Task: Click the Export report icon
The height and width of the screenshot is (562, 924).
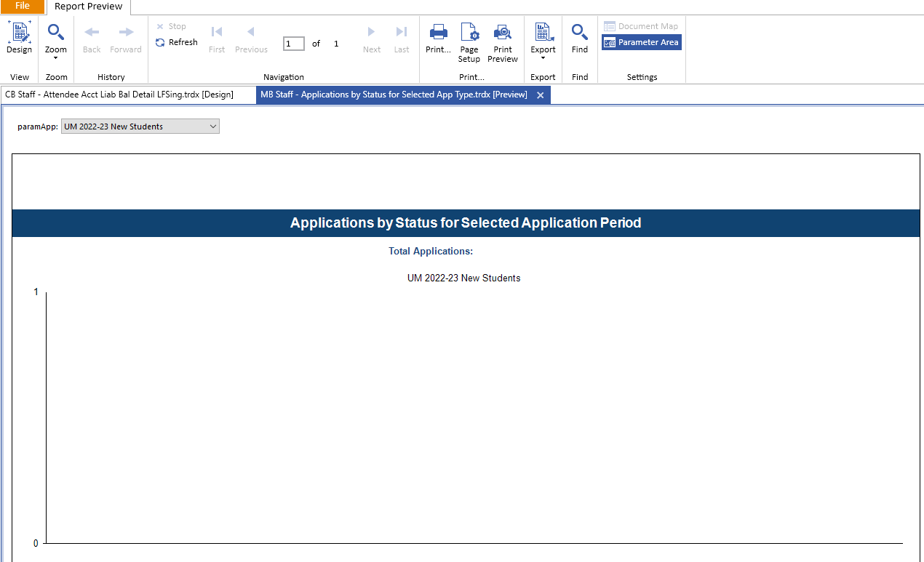Action: [x=543, y=32]
